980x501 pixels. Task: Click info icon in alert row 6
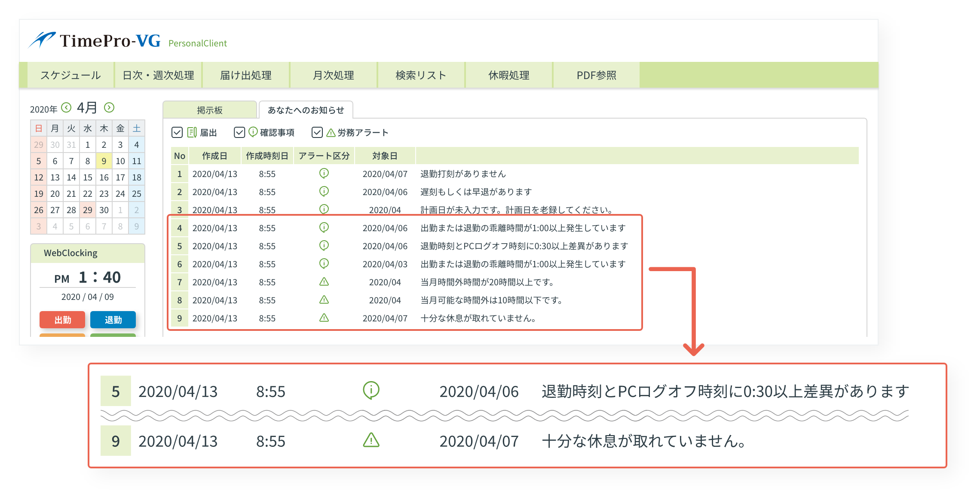(x=324, y=263)
